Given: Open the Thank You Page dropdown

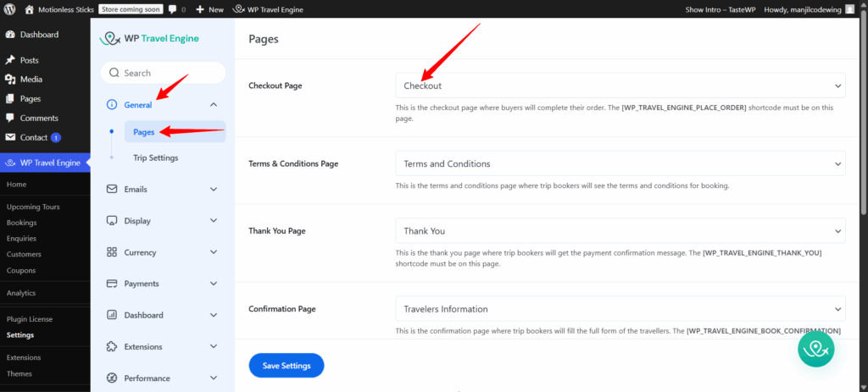Looking at the screenshot, I should click(x=620, y=230).
